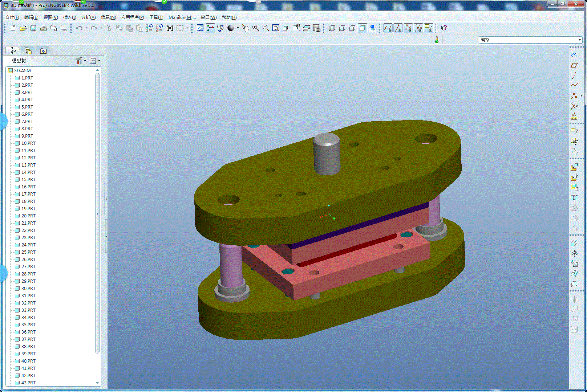Click the Save diskette icon

pyautogui.click(x=33, y=28)
